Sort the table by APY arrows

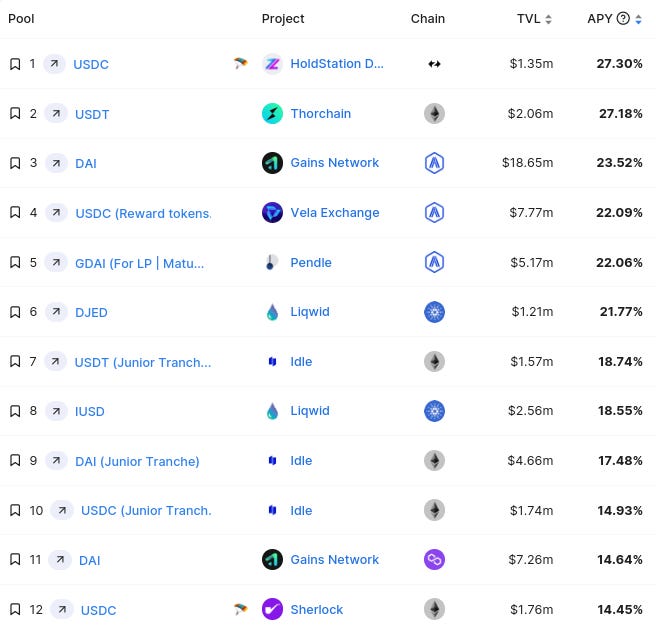coord(638,19)
